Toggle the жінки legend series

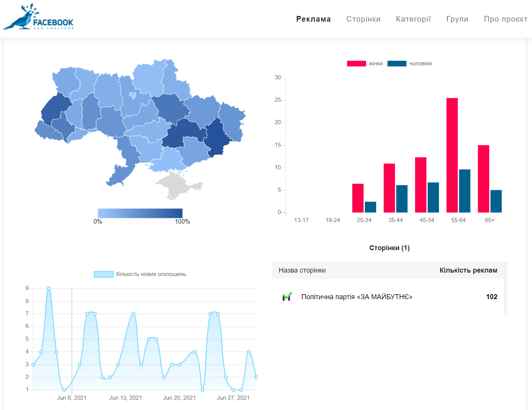pos(364,63)
